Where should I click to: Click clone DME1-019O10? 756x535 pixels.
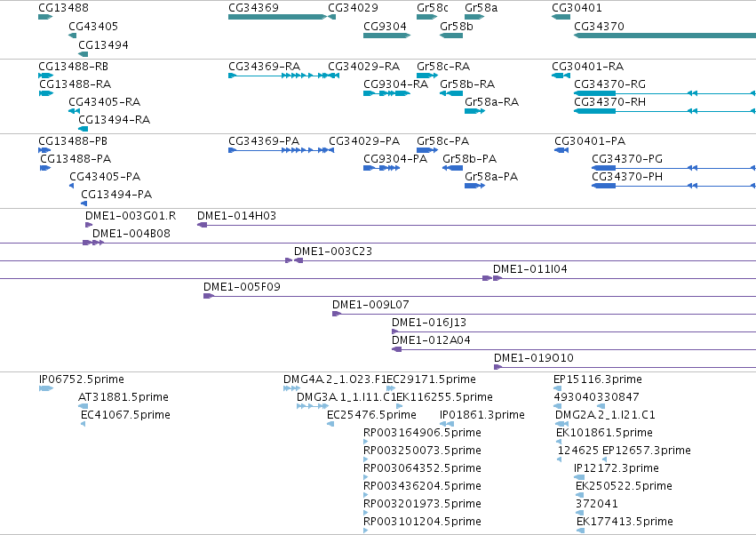pos(533,358)
